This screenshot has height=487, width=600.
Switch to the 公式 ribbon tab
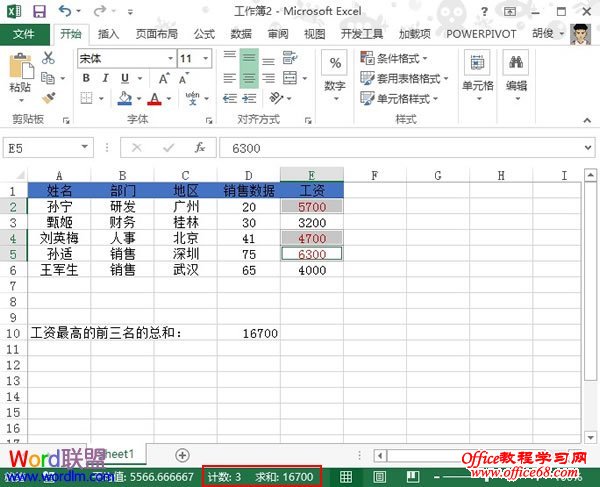pos(204,33)
